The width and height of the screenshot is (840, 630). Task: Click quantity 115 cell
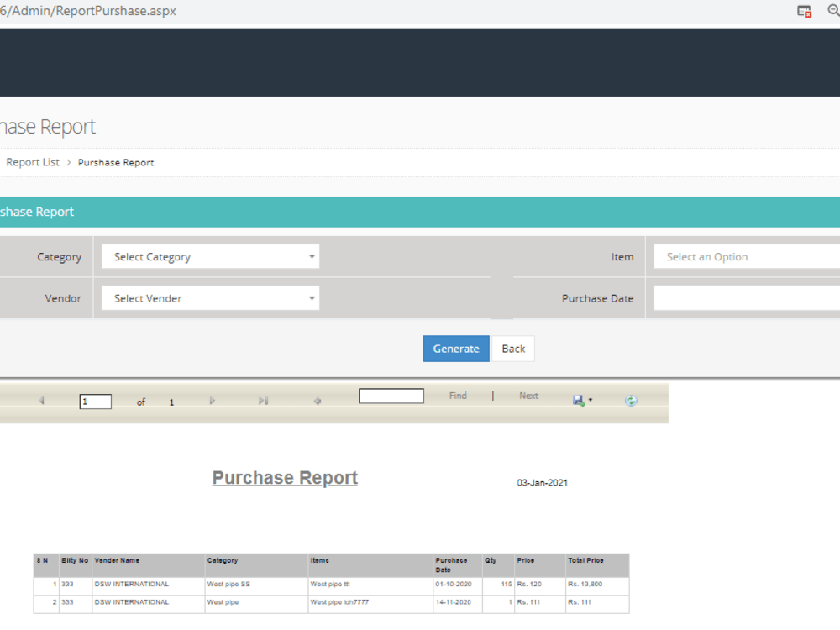tap(507, 584)
